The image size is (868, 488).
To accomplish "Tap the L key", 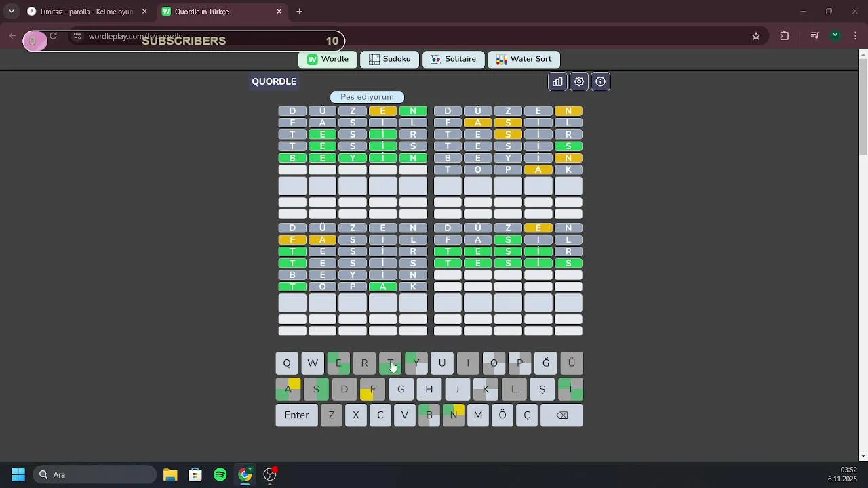I will coord(514,389).
